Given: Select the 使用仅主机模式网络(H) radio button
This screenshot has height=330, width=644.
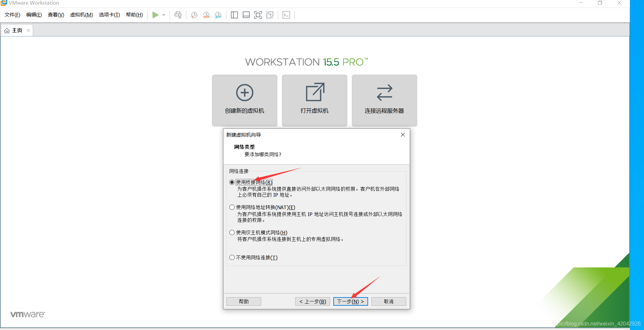Looking at the screenshot, I should (232, 232).
